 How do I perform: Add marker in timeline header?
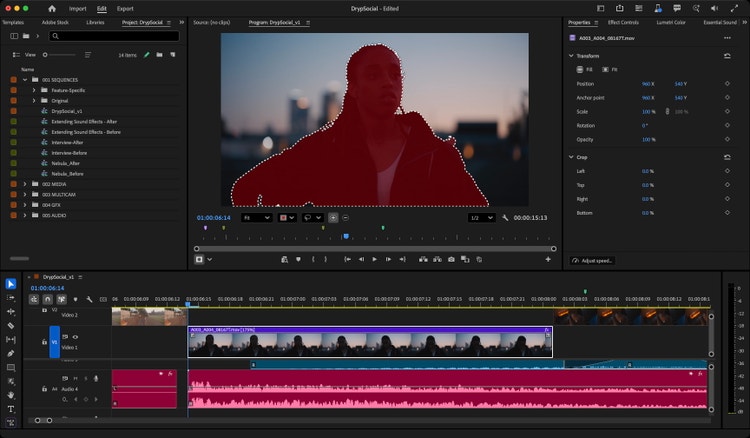click(75, 299)
